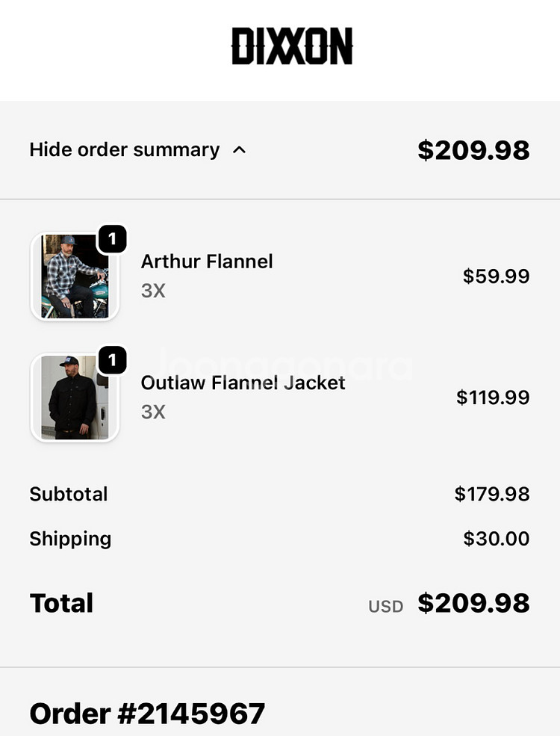Click the 3X size under Arthur Flannel
Image resolution: width=560 pixels, height=736 pixels.
click(153, 291)
